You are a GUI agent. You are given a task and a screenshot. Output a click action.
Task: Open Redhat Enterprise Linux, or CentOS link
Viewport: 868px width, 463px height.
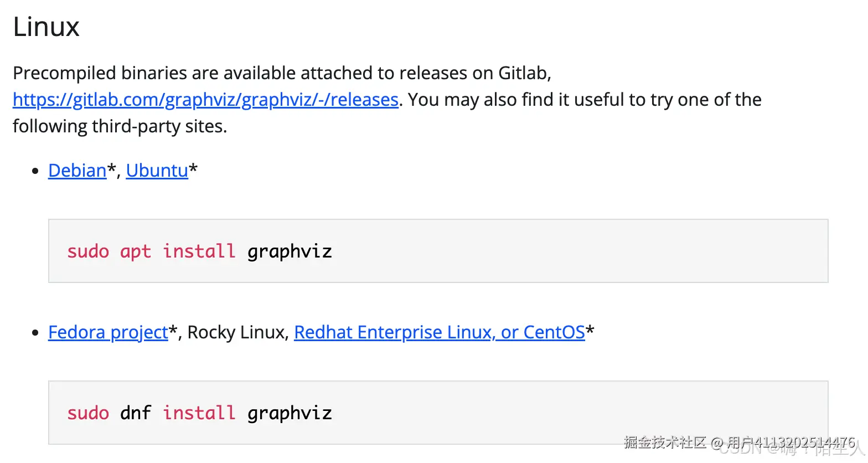pos(439,332)
